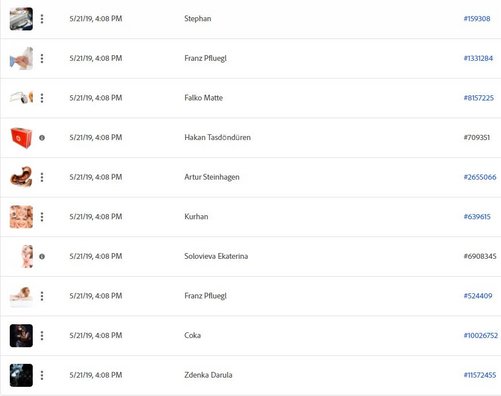Click the red box thumbnail for Hakan Tasdöndüren
Image resolution: width=501 pixels, height=396 pixels.
pyautogui.click(x=21, y=138)
